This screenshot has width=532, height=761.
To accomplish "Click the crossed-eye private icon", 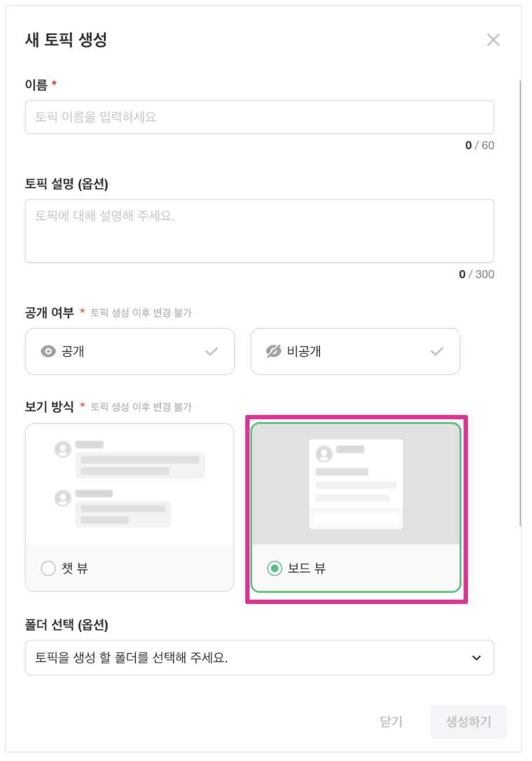I will [x=274, y=351].
